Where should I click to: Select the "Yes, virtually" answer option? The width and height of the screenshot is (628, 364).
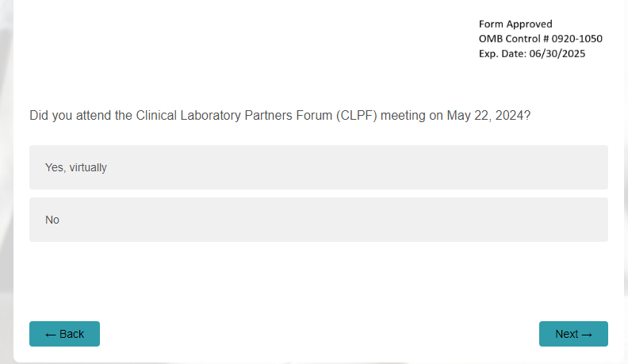318,167
